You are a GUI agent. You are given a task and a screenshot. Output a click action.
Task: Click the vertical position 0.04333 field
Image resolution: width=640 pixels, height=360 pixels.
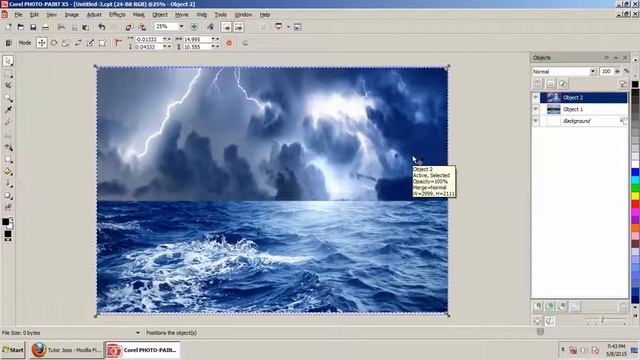click(149, 47)
